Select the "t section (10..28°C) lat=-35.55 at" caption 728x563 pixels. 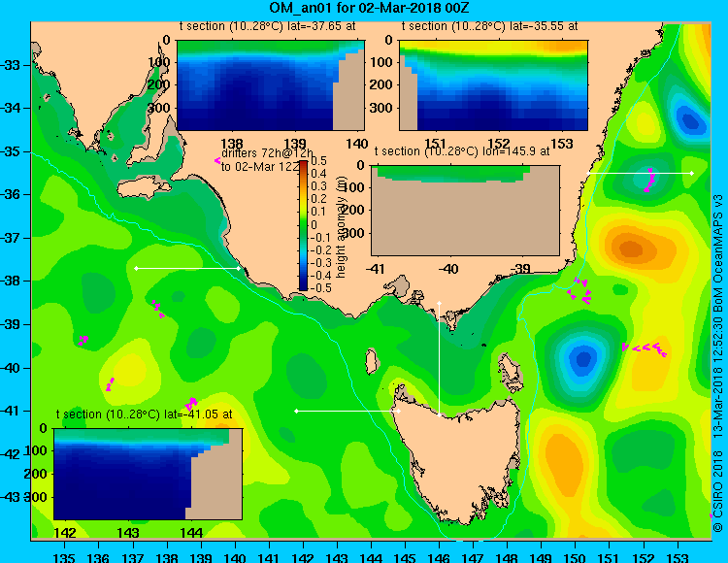[490, 26]
